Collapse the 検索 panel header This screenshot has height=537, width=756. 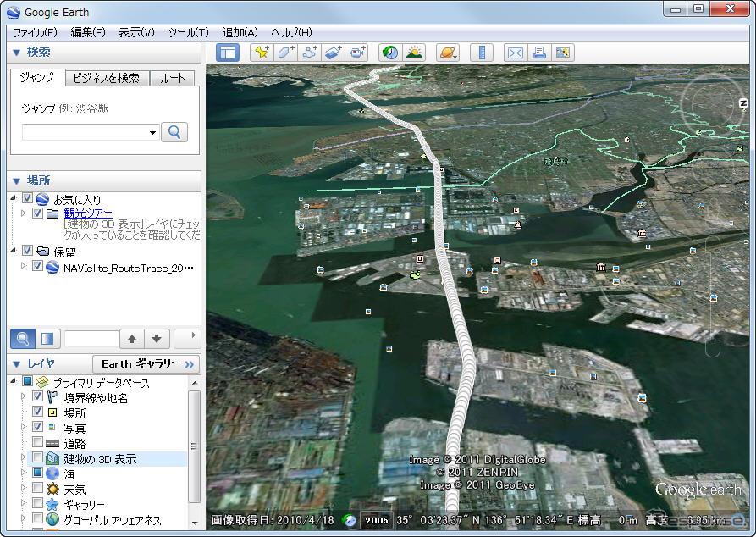coord(16,52)
